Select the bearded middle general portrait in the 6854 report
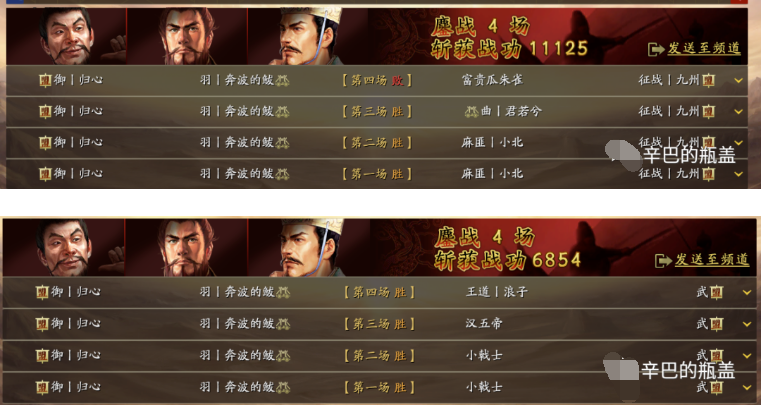The width and height of the screenshot is (761, 405). tap(185, 248)
